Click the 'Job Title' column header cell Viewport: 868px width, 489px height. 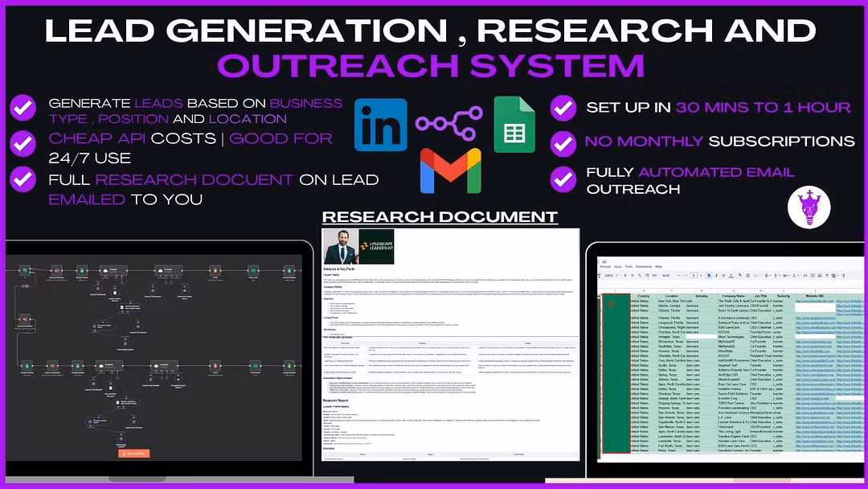[760, 296]
